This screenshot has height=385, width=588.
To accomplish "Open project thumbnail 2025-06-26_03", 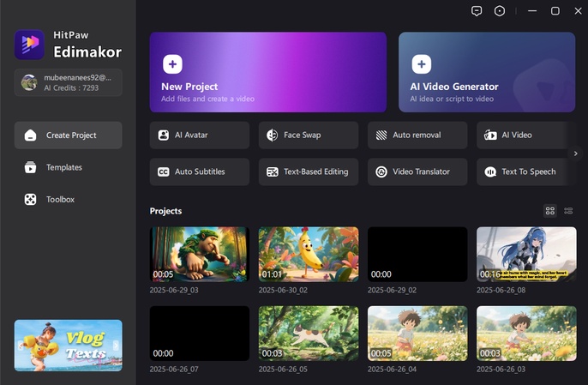I will [526, 334].
